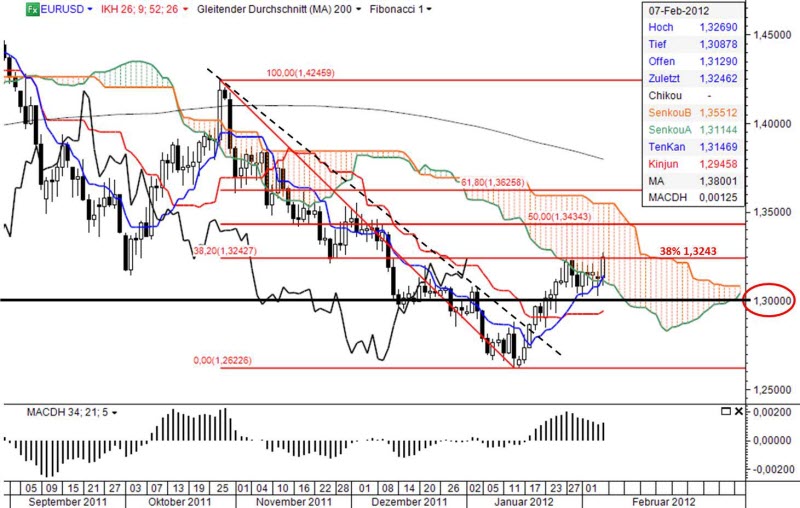Select Dezember 2011 on the time axis

(410, 501)
